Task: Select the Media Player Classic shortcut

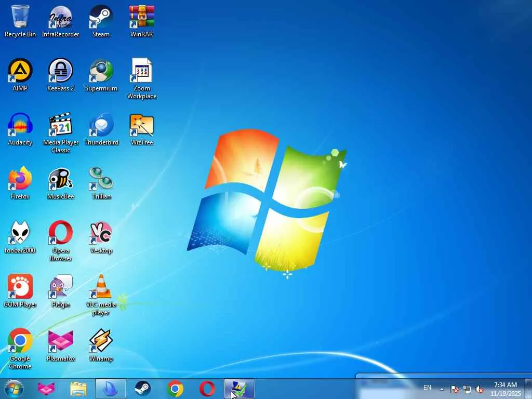Action: click(60, 132)
